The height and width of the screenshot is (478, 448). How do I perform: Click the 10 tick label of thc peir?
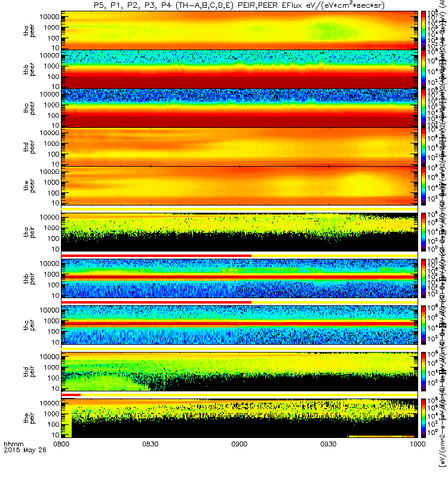[55, 342]
